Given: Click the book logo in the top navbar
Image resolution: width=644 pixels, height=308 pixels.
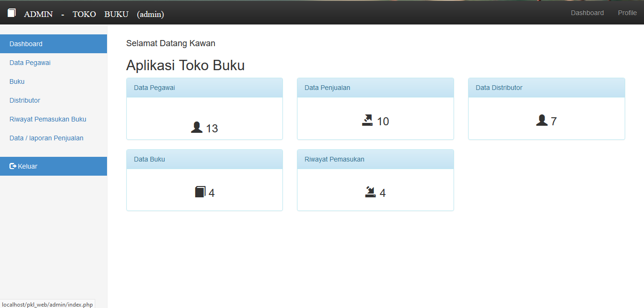Looking at the screenshot, I should coord(11,13).
